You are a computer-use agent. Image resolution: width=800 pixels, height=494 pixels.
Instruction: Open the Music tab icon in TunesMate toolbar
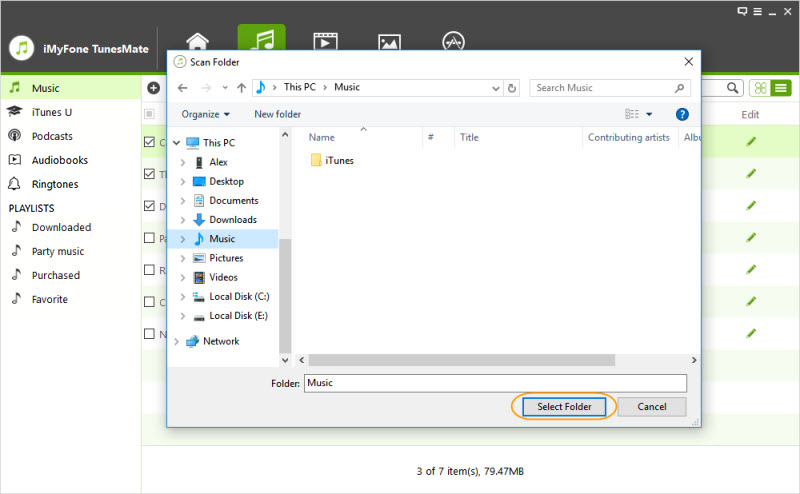(x=261, y=37)
